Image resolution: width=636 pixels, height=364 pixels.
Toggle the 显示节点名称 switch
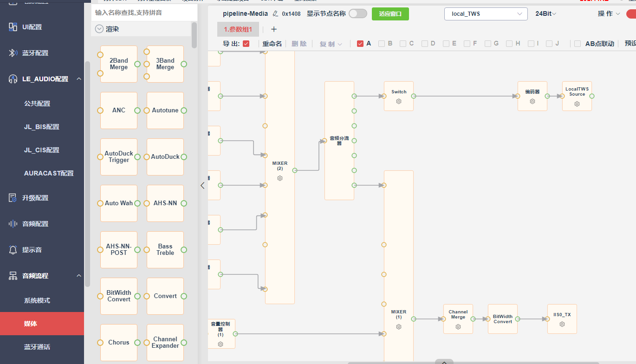pos(358,13)
